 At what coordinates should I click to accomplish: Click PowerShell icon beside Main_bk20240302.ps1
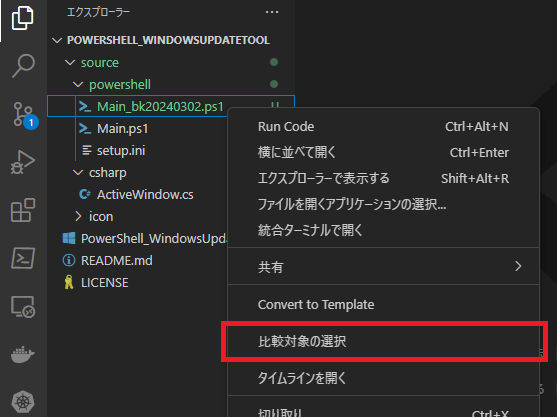tap(85, 106)
